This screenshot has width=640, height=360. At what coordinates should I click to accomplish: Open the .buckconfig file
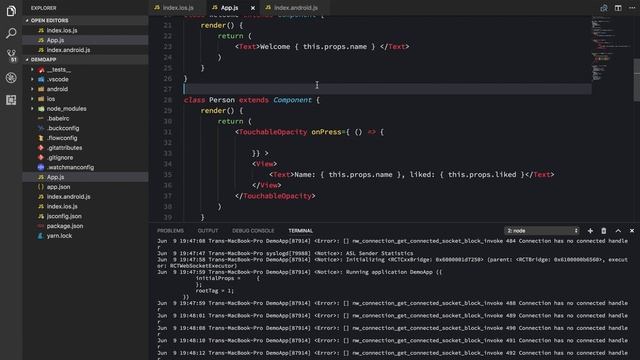tap(86, 128)
